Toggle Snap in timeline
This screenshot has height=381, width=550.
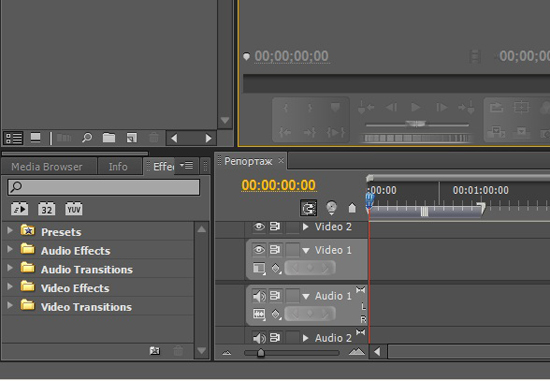(308, 208)
